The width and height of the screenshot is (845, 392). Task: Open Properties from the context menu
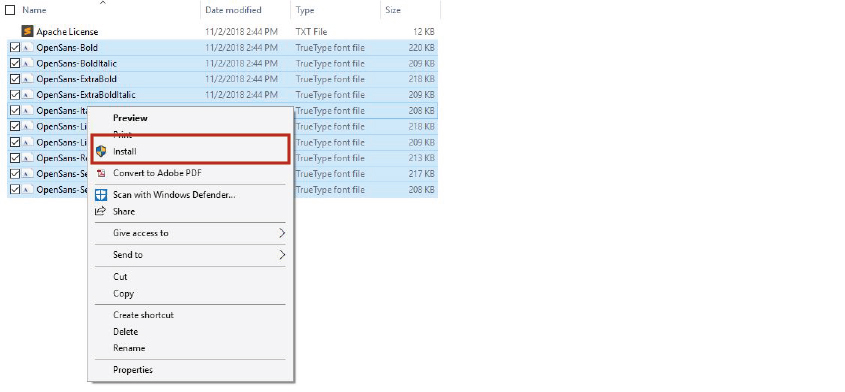[x=133, y=370]
